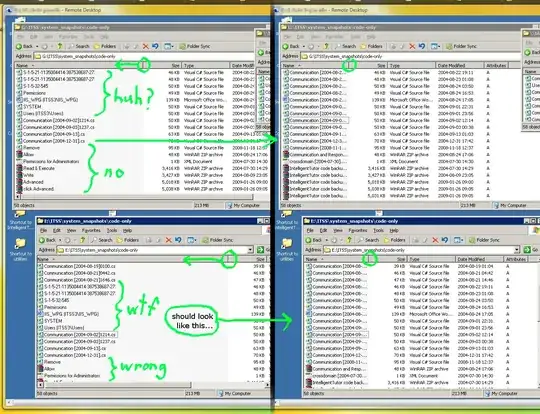Toggle Folders pane in right desktop's E: window
This screenshot has height=414, width=540.
(x=394, y=240)
